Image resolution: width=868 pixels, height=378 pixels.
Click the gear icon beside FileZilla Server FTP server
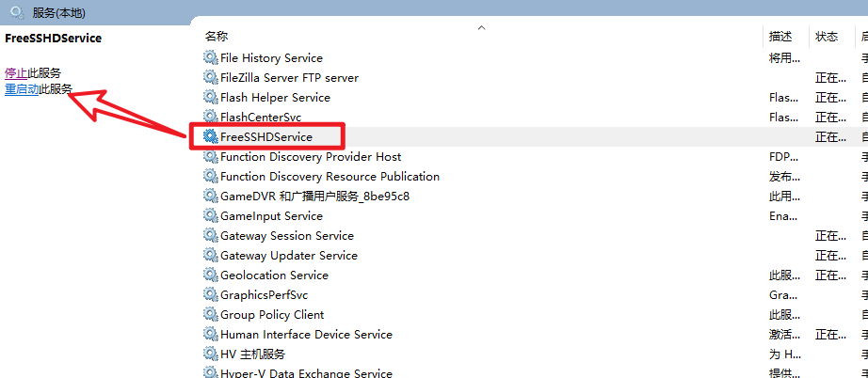(x=210, y=77)
